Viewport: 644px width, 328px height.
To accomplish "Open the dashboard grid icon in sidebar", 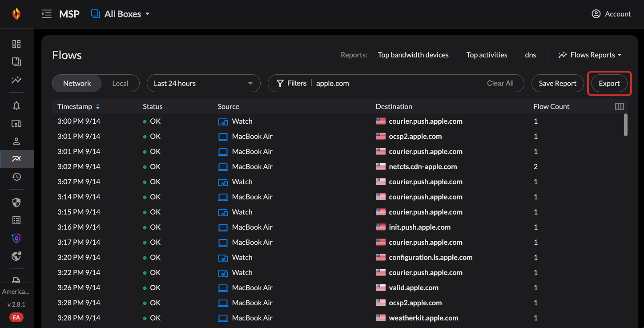I will 16,44.
